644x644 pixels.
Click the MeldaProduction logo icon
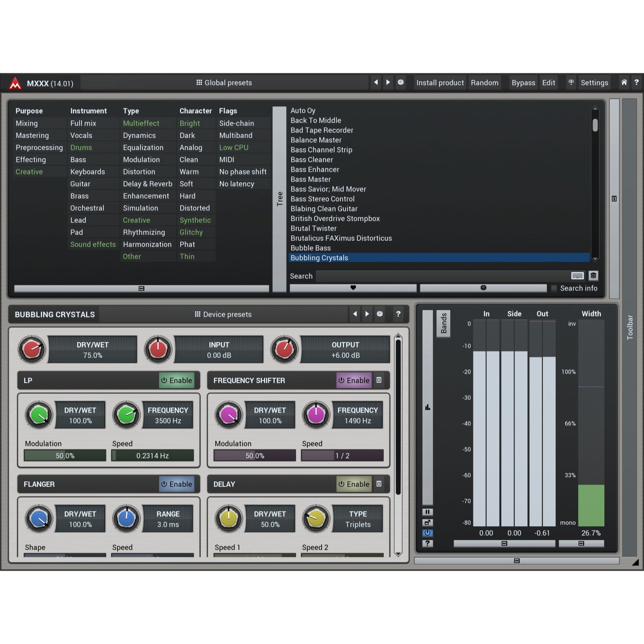(15, 83)
